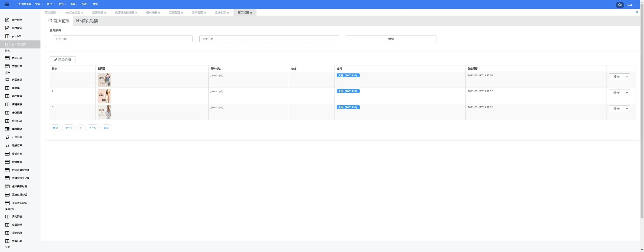Close the 代理商充提报表 tab

point(136,13)
